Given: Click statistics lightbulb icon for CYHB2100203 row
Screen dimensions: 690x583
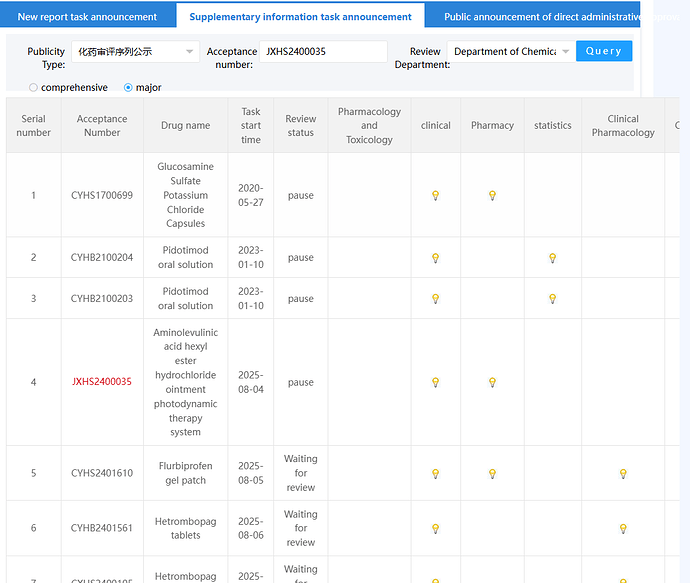Looking at the screenshot, I should (552, 299).
